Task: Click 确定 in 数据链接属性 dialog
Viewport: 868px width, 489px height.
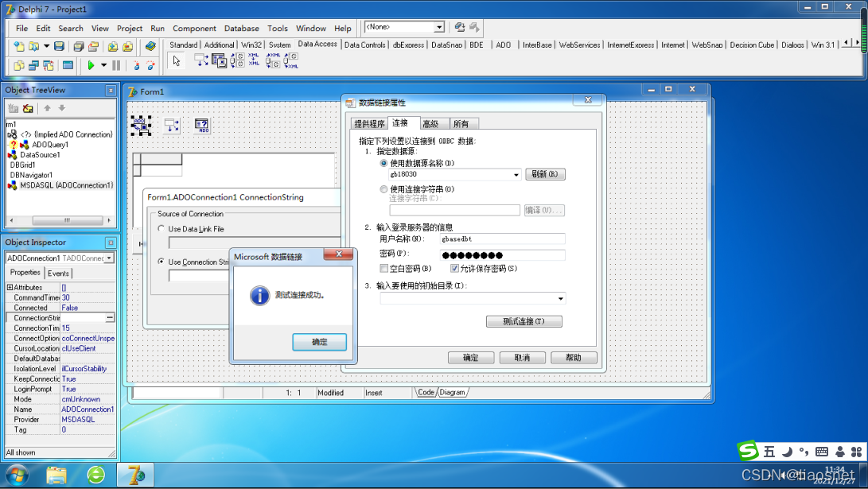Action: point(470,358)
